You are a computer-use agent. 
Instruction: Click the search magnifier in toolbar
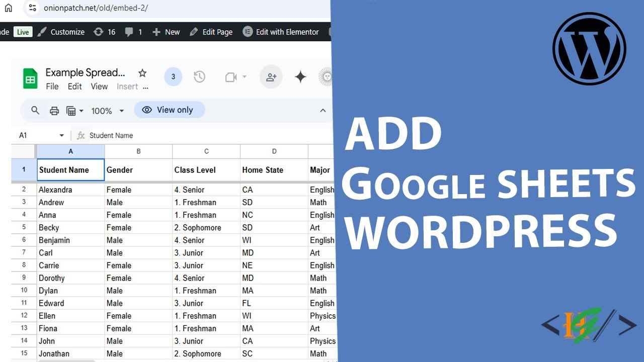pos(35,110)
